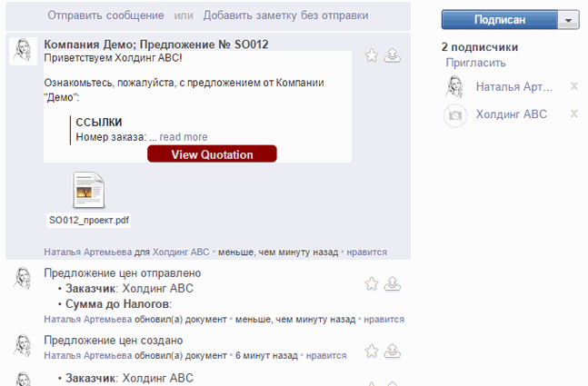Click Пригласить to invite followers
Viewport: 588px width, 386px height.
[x=475, y=63]
